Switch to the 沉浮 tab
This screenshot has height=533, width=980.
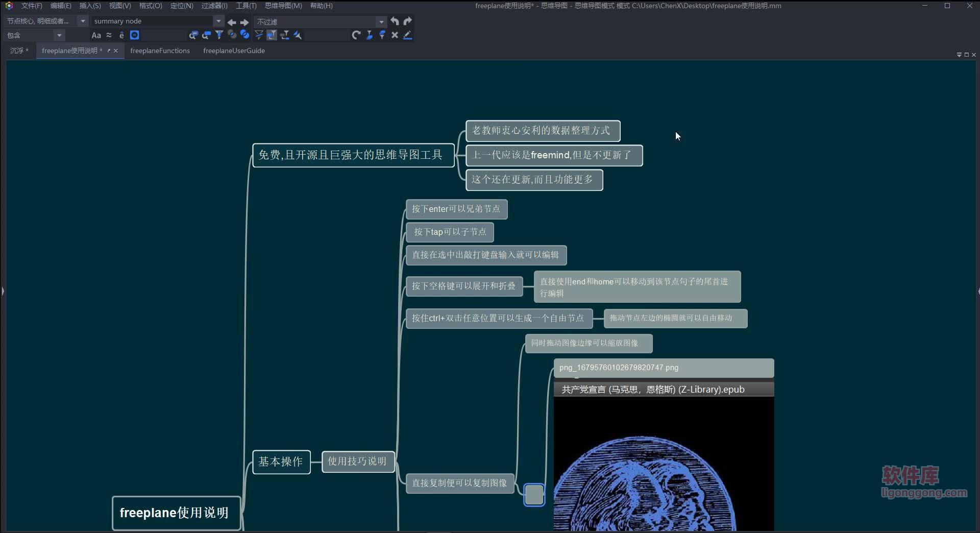click(19, 51)
